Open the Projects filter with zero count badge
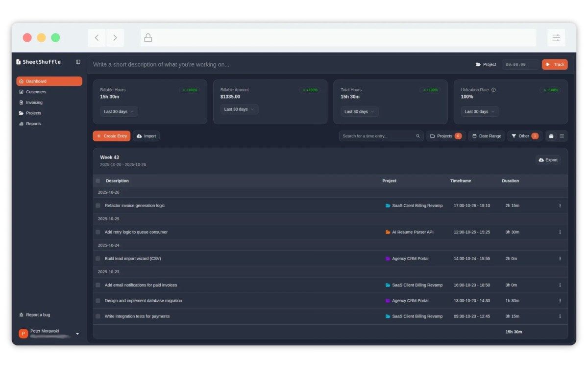Image resolution: width=588 pixels, height=368 pixels. click(445, 136)
